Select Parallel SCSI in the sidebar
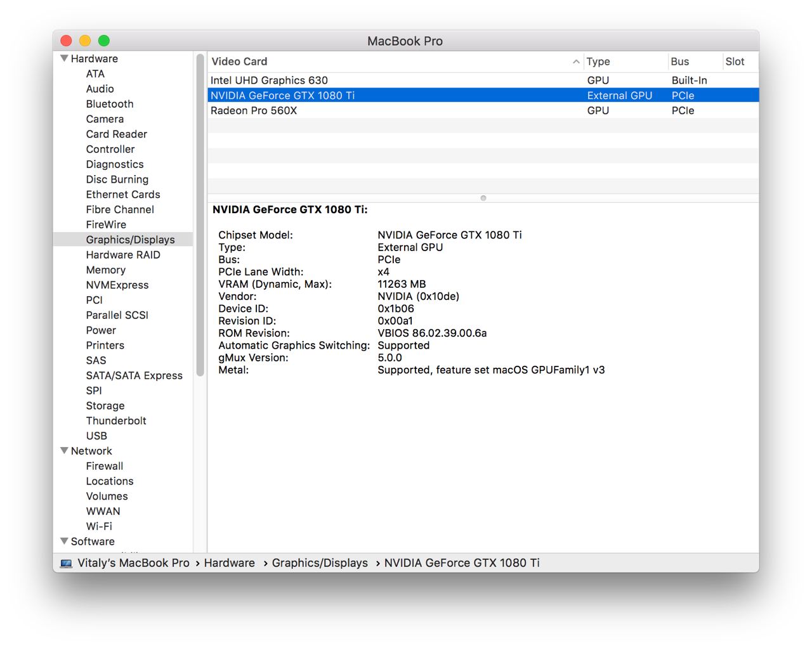Viewport: 812px width, 648px height. [x=117, y=315]
